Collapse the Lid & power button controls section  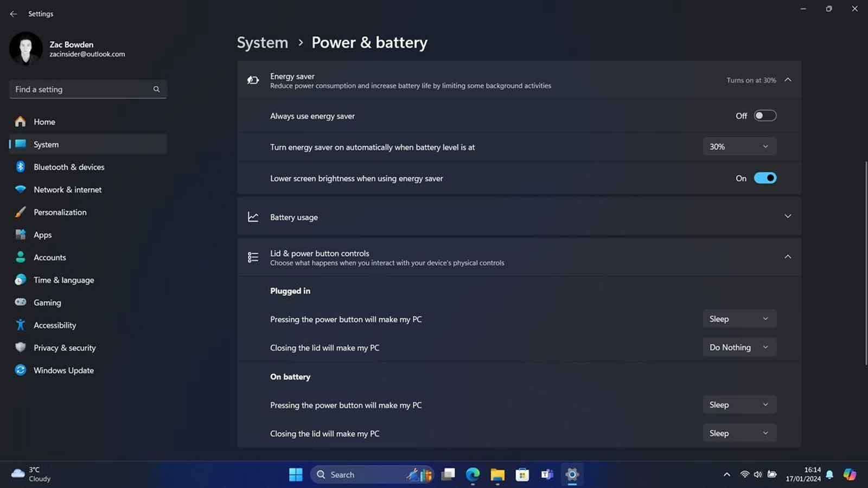(x=788, y=257)
